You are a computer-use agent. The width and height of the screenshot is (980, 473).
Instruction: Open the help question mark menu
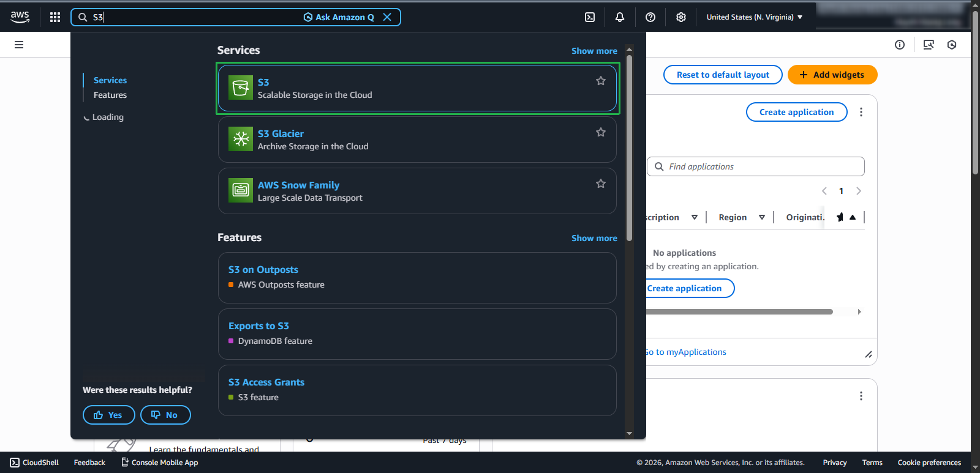pos(650,17)
